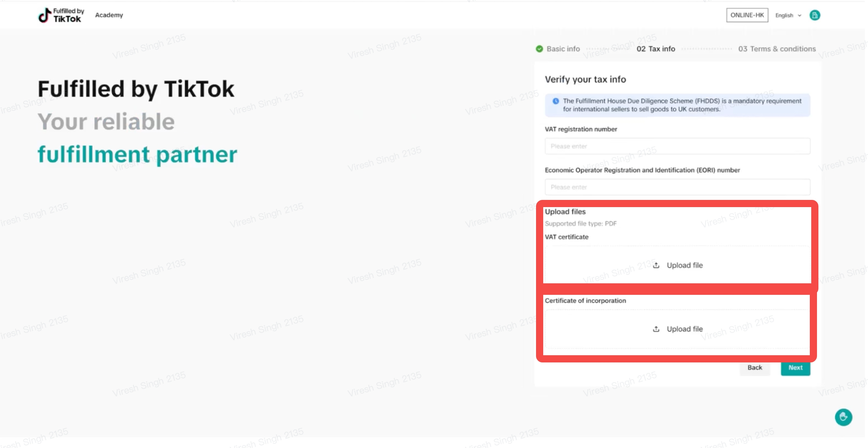Click the ONLINE-HK region button
Screen dimensions: 868x448
click(x=747, y=15)
